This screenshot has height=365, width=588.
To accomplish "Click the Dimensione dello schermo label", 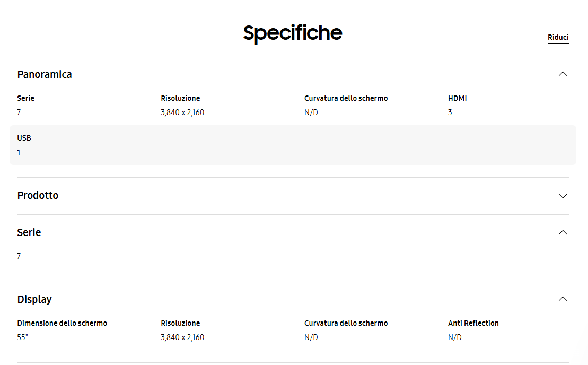I will click(62, 323).
